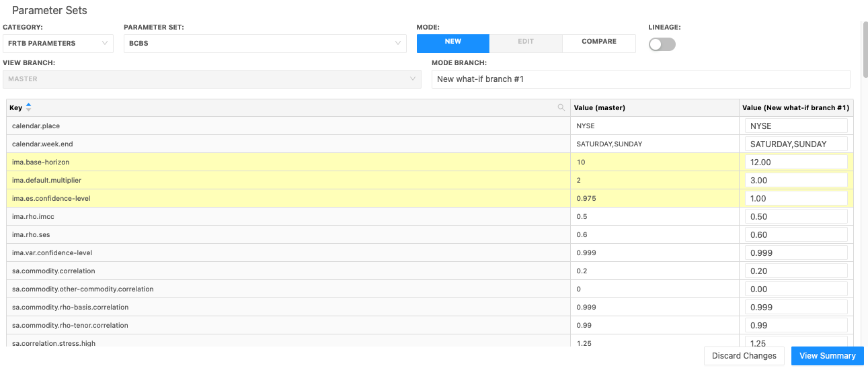Click the Key column sort arrows icon

tap(28, 107)
